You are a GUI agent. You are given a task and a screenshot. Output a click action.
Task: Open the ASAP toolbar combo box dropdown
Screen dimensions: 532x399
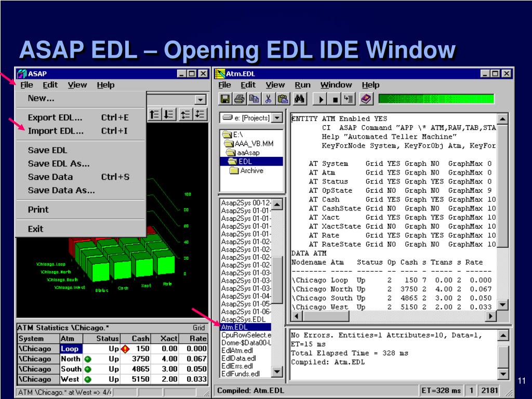click(x=201, y=100)
